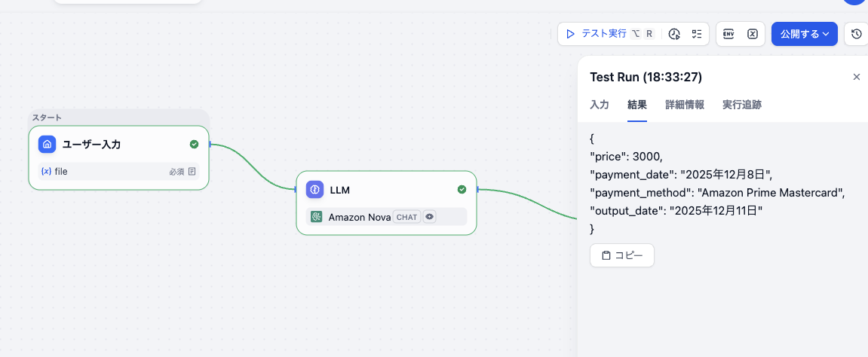Click the green check on LLM node

(x=462, y=190)
